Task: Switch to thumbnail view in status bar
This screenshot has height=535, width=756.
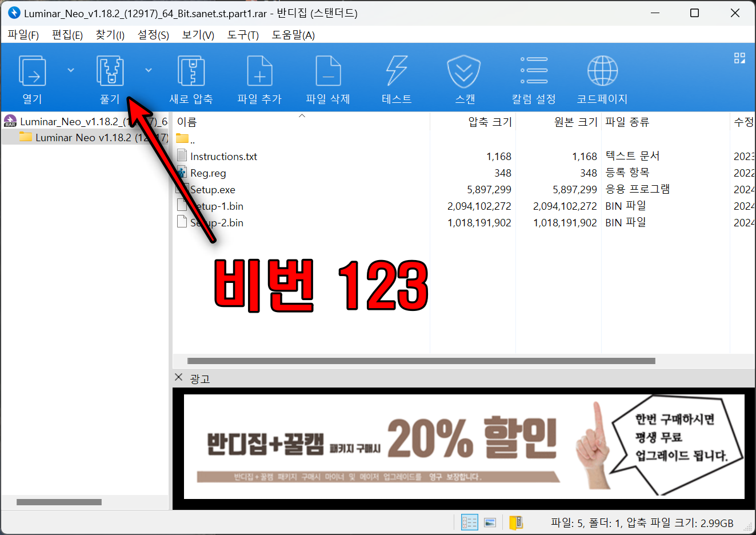Action: click(490, 522)
